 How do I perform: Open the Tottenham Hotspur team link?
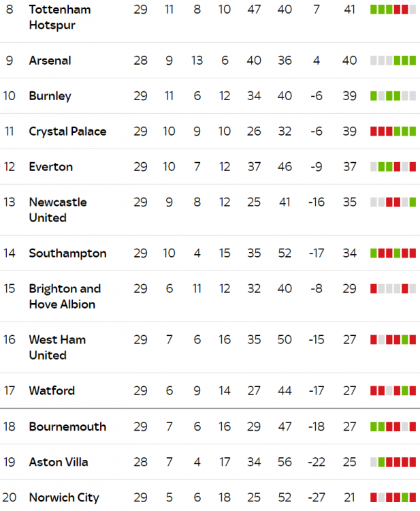pyautogui.click(x=60, y=17)
